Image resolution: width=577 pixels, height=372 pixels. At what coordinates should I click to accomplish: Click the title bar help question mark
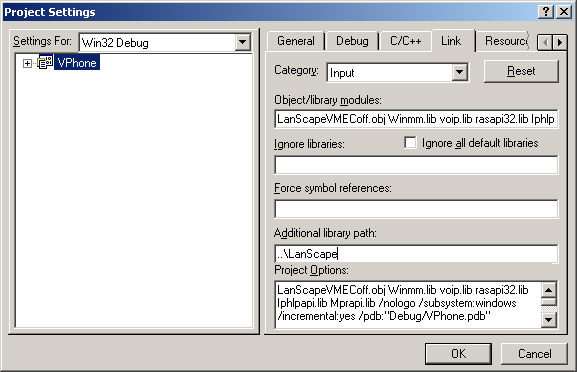546,12
